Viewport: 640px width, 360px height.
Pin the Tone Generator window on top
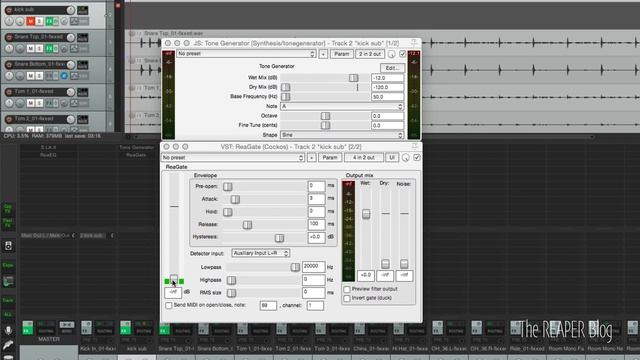pyautogui.click(x=414, y=43)
